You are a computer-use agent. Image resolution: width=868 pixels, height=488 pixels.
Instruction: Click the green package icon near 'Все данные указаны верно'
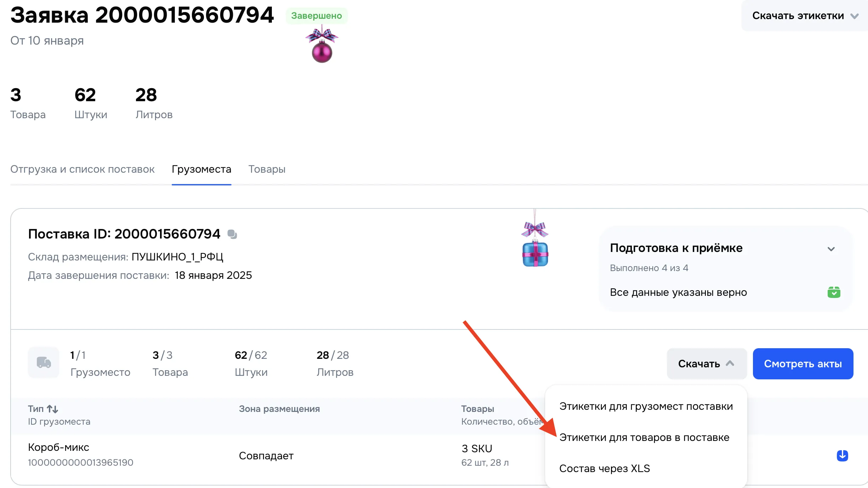[x=834, y=292]
